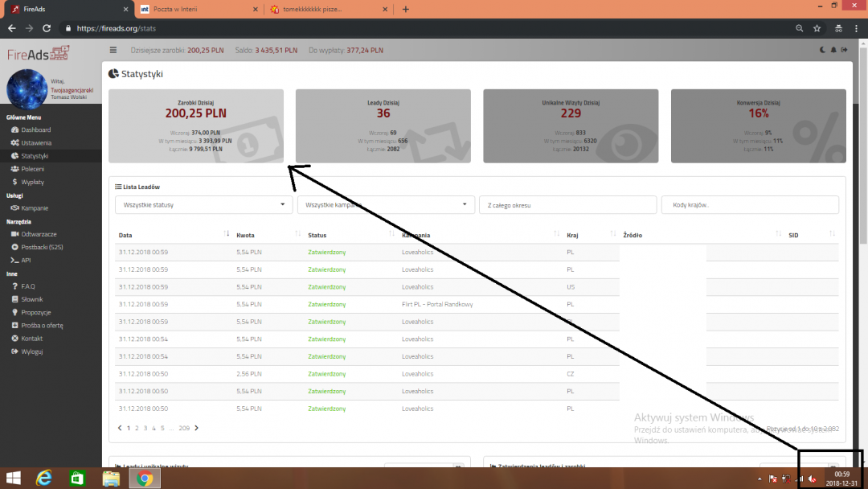Open the API page from sidebar
The height and width of the screenshot is (489, 868).
[x=26, y=260]
